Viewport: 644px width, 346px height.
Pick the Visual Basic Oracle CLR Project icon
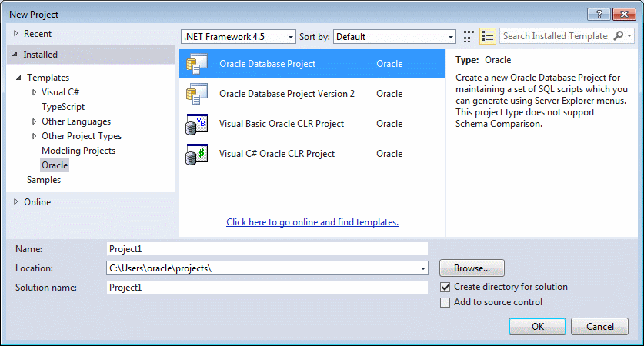pos(197,124)
